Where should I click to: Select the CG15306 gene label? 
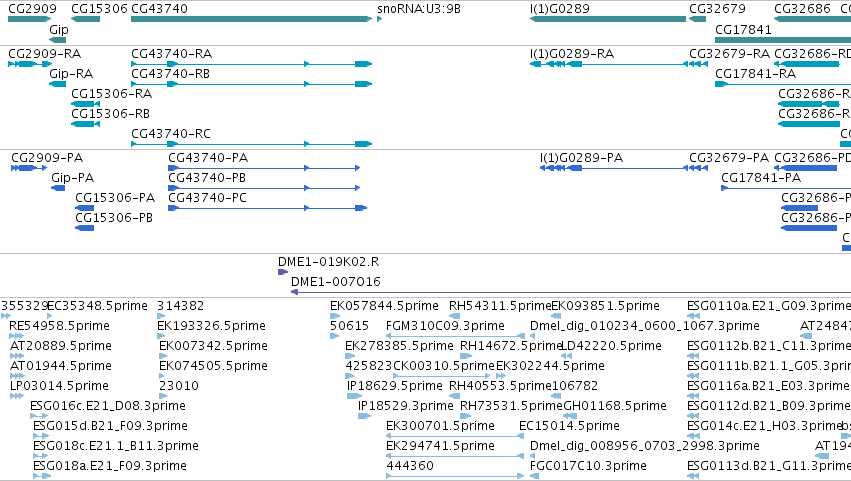point(99,9)
